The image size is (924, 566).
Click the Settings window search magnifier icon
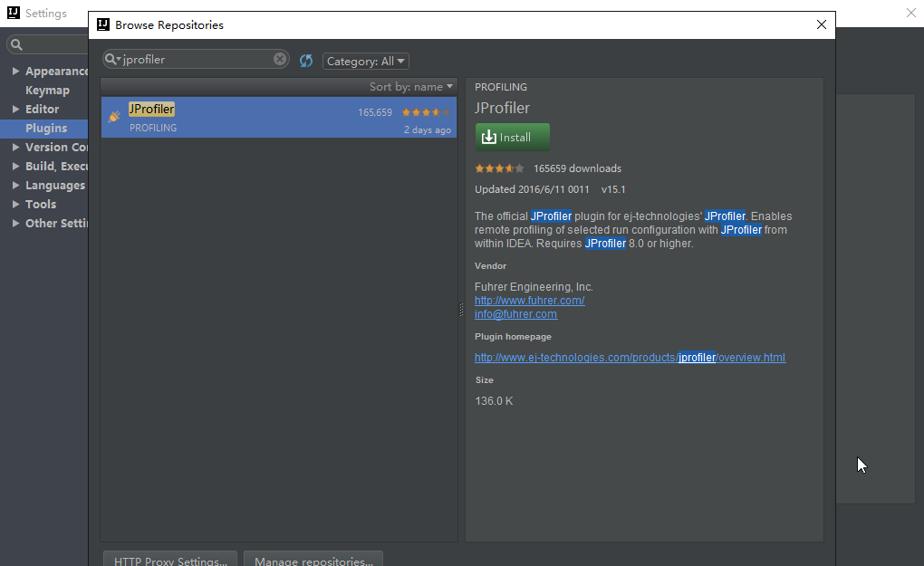(16, 44)
